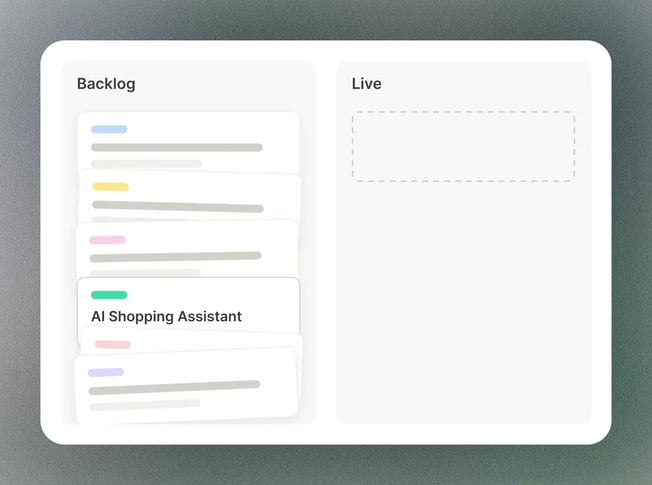Select the Backlog card with blue tag
Screen dimensions: 652x485
coord(188,142)
